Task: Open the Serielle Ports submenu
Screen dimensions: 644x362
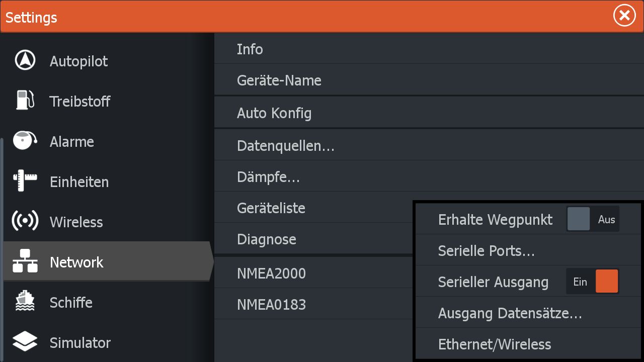Action: (x=486, y=250)
